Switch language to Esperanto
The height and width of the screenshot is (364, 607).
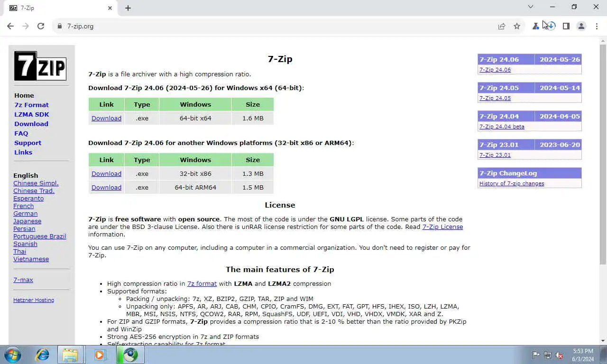click(28, 198)
